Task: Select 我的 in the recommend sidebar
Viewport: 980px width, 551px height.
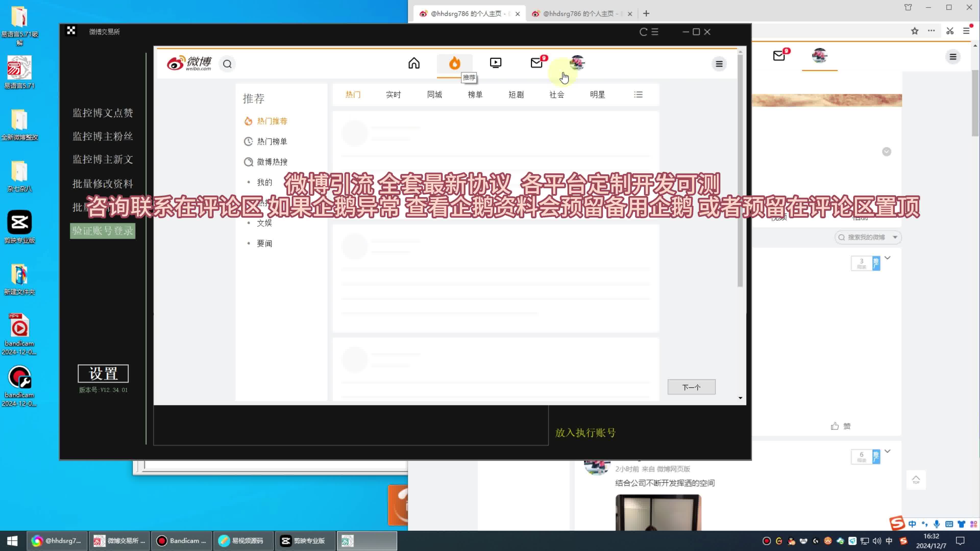Action: point(264,182)
